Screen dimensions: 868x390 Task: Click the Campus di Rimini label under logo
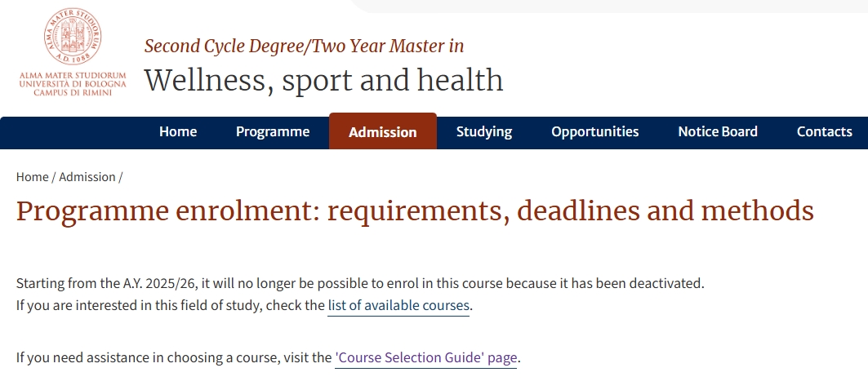(73, 92)
